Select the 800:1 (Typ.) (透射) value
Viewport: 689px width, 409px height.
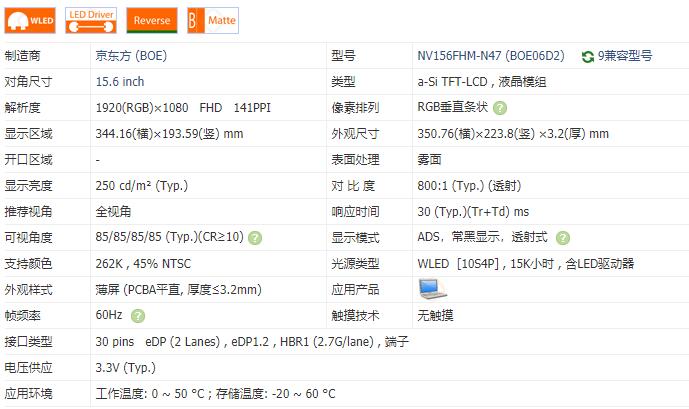pyautogui.click(x=469, y=185)
